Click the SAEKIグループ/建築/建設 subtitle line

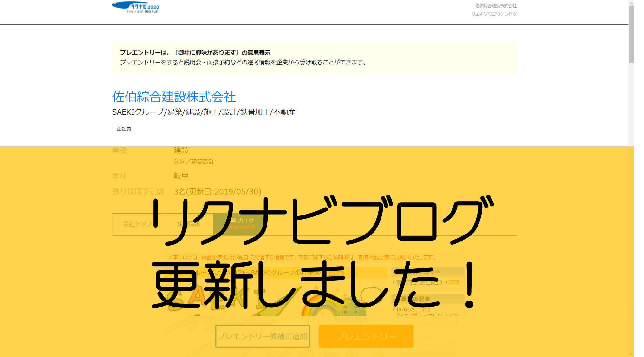(x=204, y=112)
